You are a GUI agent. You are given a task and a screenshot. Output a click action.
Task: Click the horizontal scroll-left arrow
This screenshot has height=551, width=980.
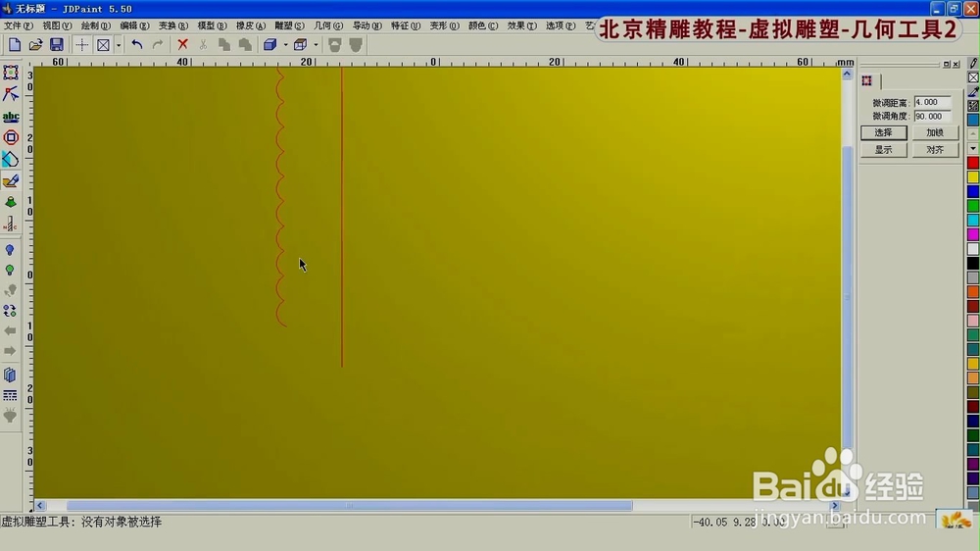pos(40,505)
